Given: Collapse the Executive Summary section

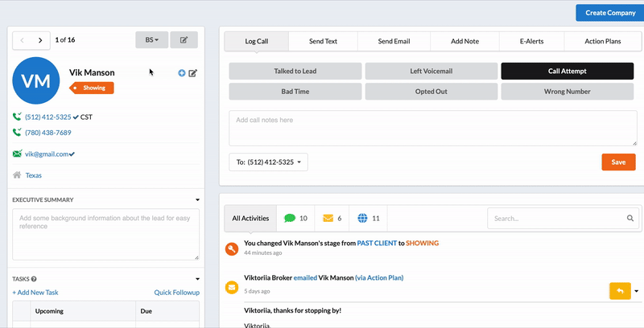Looking at the screenshot, I should pyautogui.click(x=197, y=200).
